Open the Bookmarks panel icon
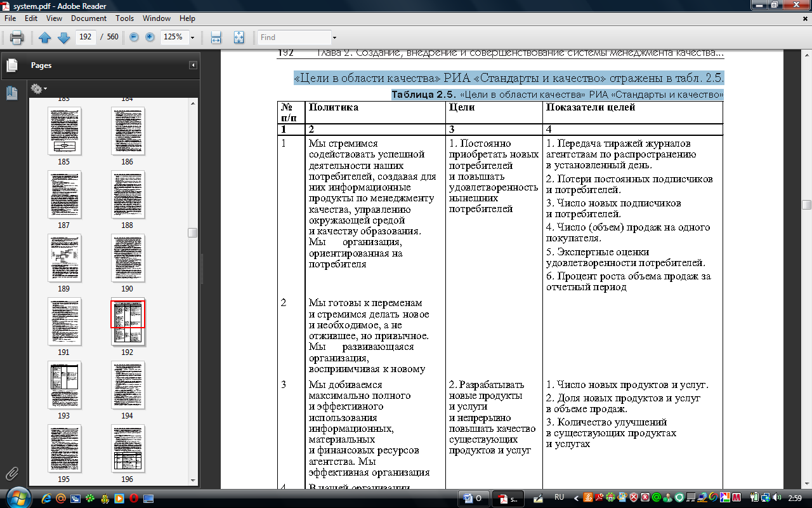812x508 pixels. click(x=11, y=93)
